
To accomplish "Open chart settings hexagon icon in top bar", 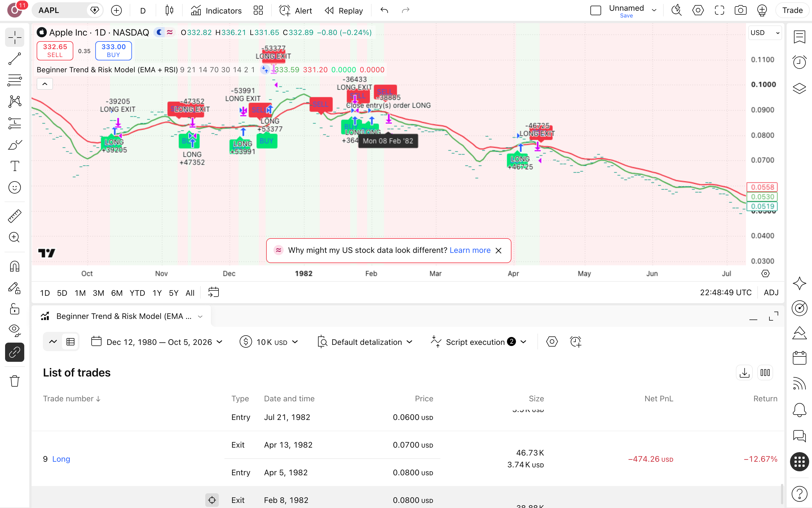I will click(698, 10).
